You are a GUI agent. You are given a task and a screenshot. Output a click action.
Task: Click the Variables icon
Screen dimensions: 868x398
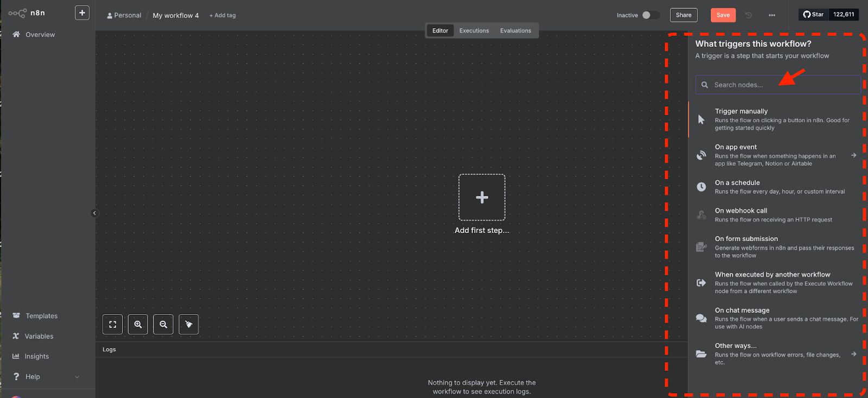point(16,336)
